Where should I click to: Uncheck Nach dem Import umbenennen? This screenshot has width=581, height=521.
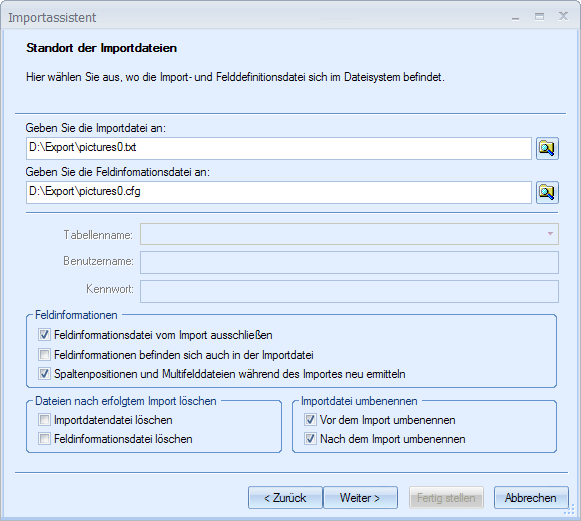[x=310, y=439]
